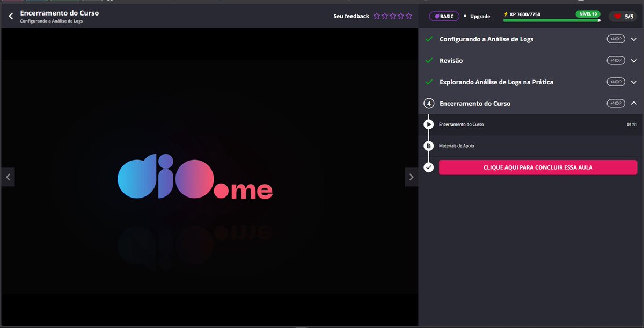The image size is (644, 328).
Task: Select Encerramento do Curso module header
Action: (x=475, y=103)
